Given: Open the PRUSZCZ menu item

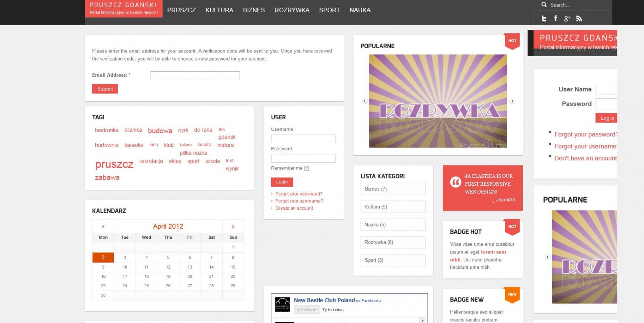Looking at the screenshot, I should 181,10.
